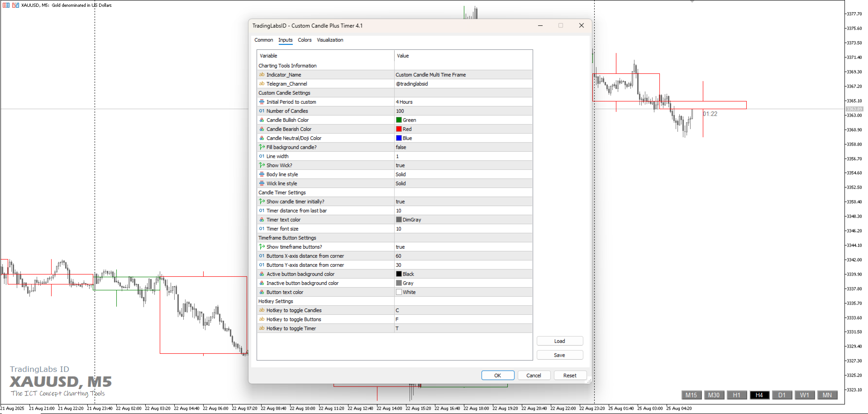Switch to the Common tab
Viewport: 868px width, 414px height.
point(263,40)
